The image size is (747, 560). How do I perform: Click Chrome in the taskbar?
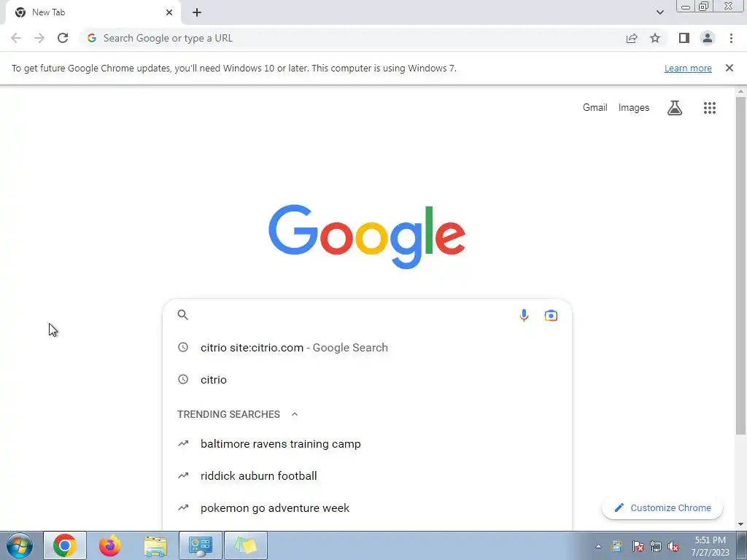coord(65,545)
